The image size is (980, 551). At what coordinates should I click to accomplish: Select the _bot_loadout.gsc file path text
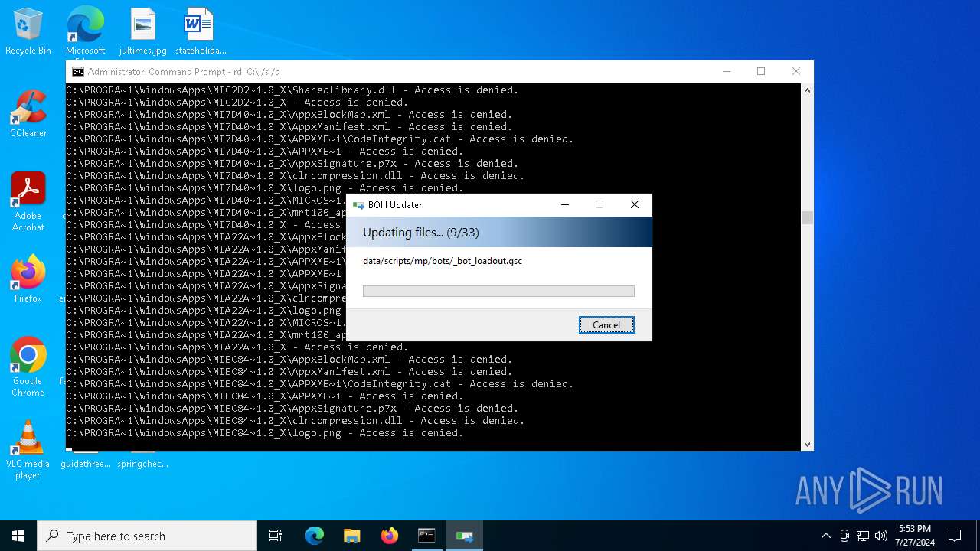click(x=443, y=261)
